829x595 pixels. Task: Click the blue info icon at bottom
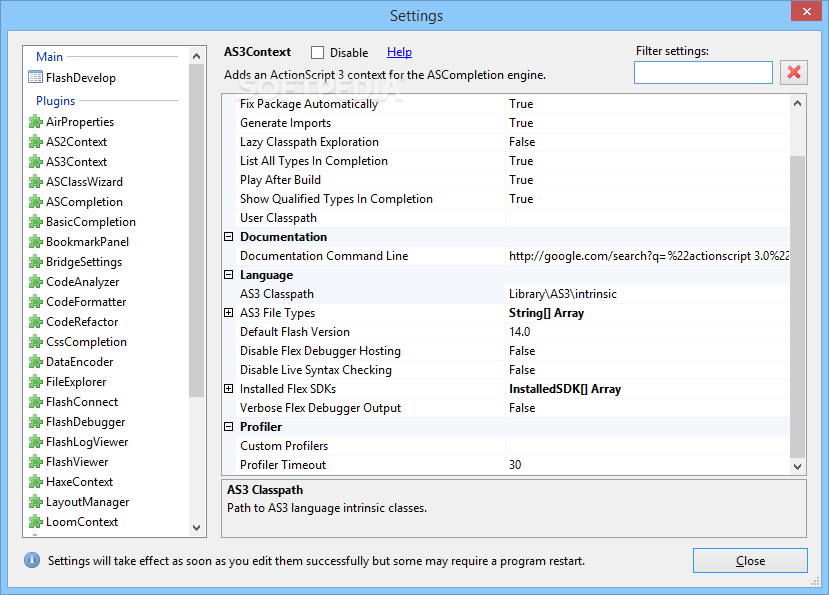tap(32, 561)
